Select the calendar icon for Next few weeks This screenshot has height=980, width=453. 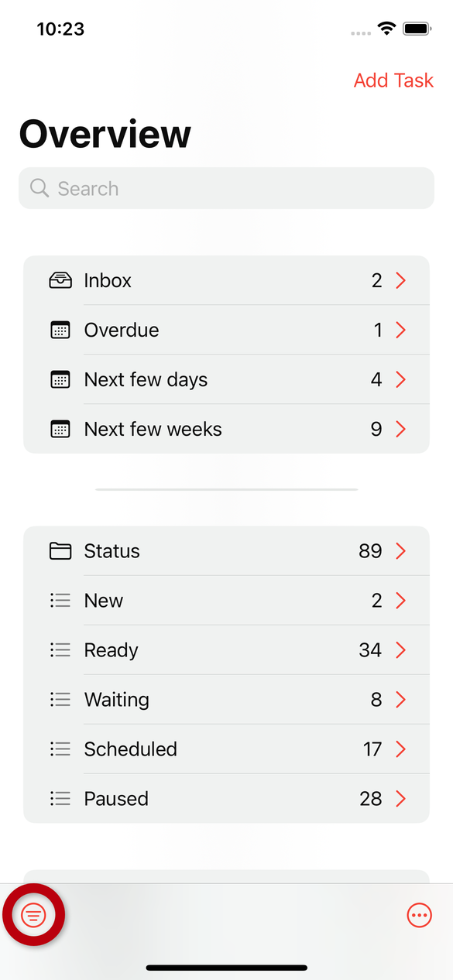(x=60, y=429)
